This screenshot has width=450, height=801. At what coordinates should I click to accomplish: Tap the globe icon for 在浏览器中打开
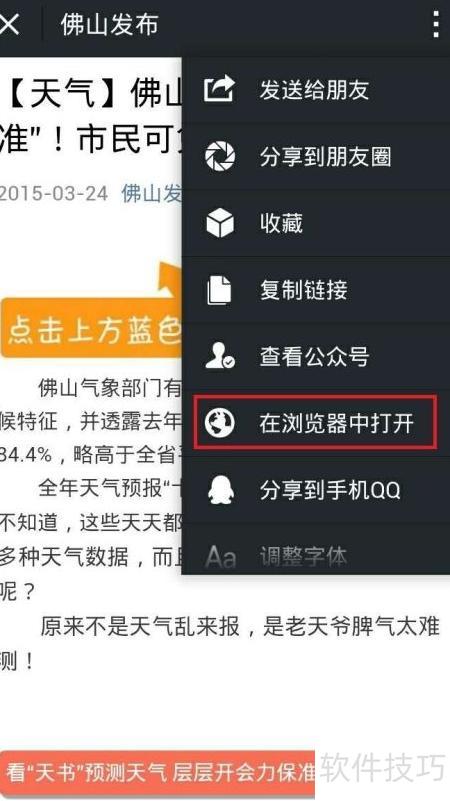coord(220,423)
